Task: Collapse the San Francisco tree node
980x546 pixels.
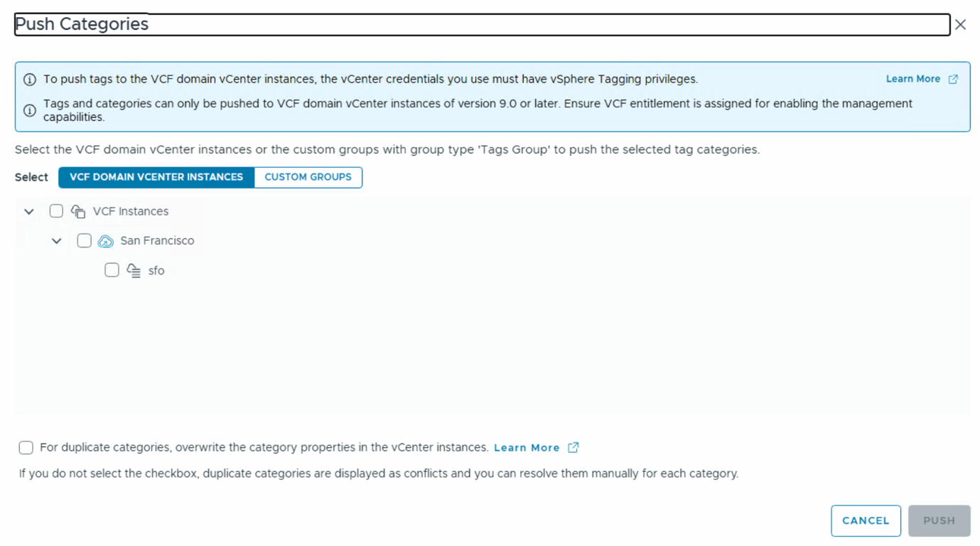Action: 56,241
